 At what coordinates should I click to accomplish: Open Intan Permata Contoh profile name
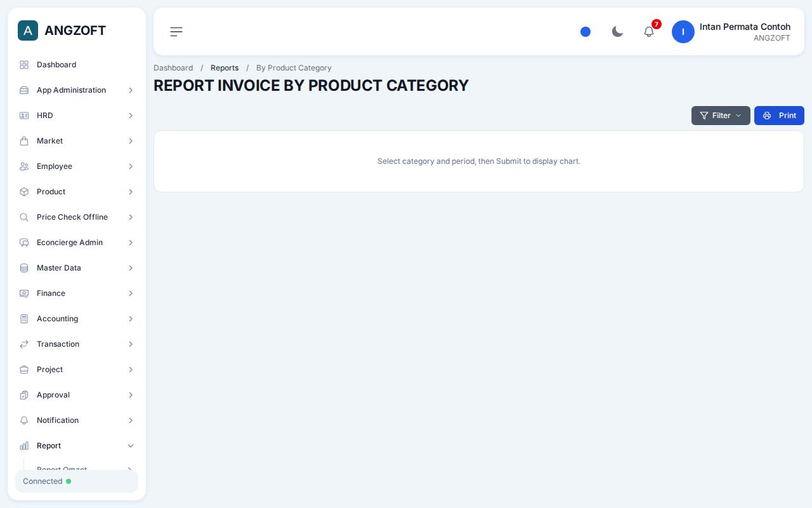coord(745,27)
